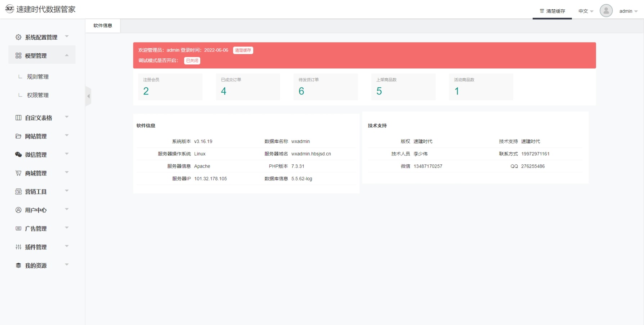Click the 已关闭 debug mode badge
Screen dimensions: 644x325
192,61
